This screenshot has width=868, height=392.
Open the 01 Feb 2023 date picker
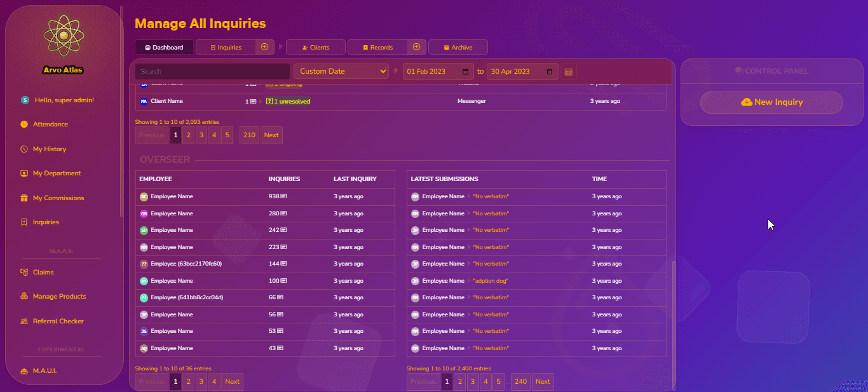466,72
